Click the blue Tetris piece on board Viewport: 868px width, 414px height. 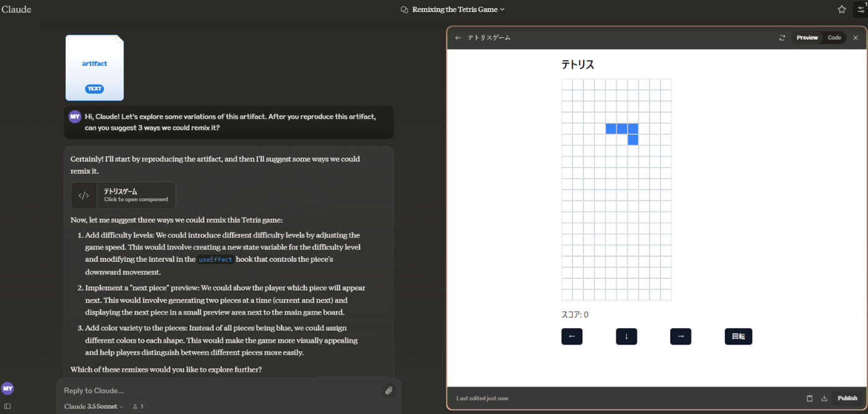pos(622,128)
